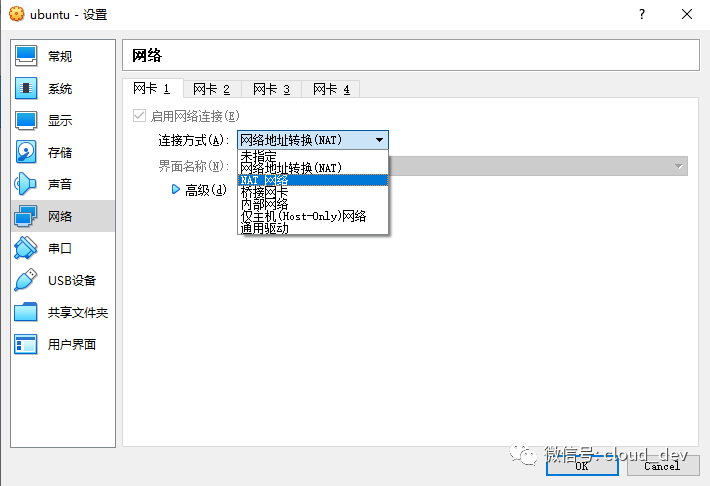Pick 内部网络 from the connection list
Viewport: 710px width, 486px height.
264,204
